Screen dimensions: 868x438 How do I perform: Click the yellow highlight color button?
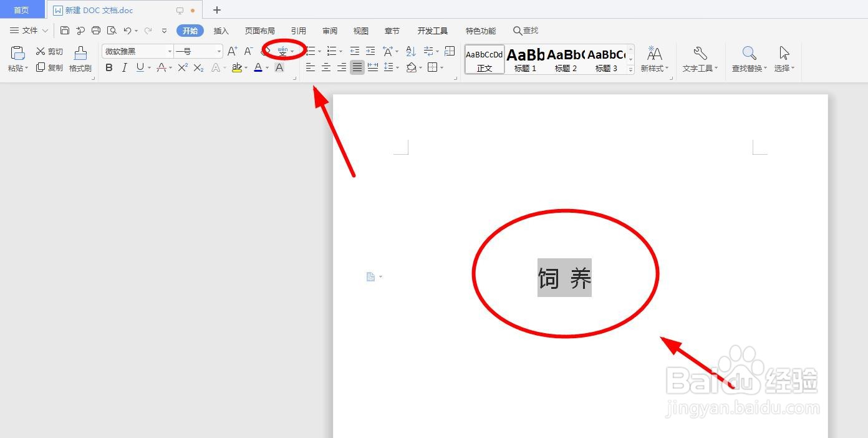(237, 67)
